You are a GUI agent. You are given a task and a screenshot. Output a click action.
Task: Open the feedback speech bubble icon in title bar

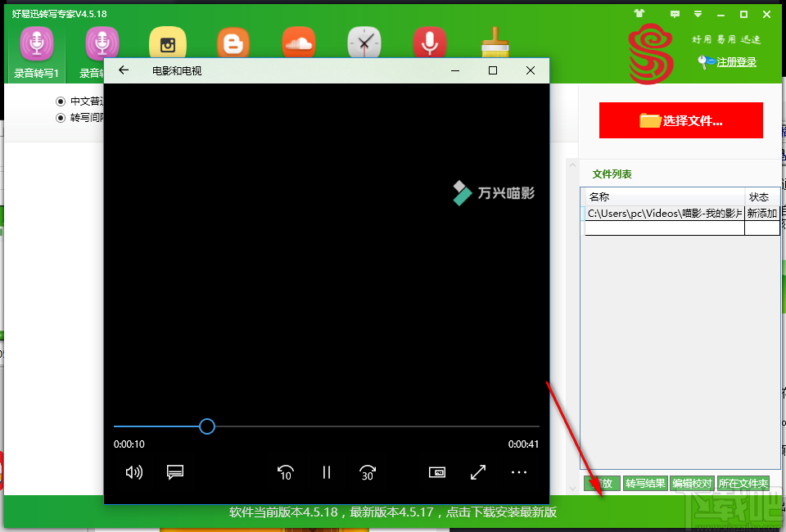675,14
